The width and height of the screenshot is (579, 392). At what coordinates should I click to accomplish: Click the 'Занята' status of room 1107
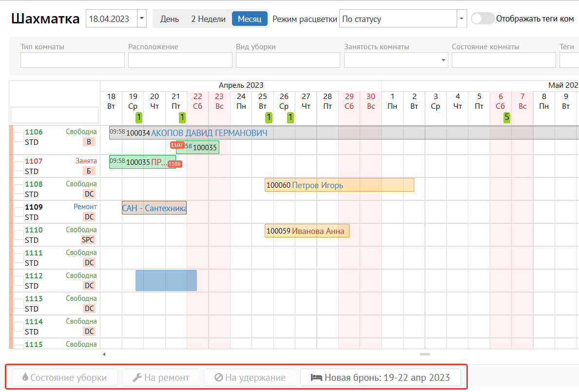pyautogui.click(x=86, y=161)
